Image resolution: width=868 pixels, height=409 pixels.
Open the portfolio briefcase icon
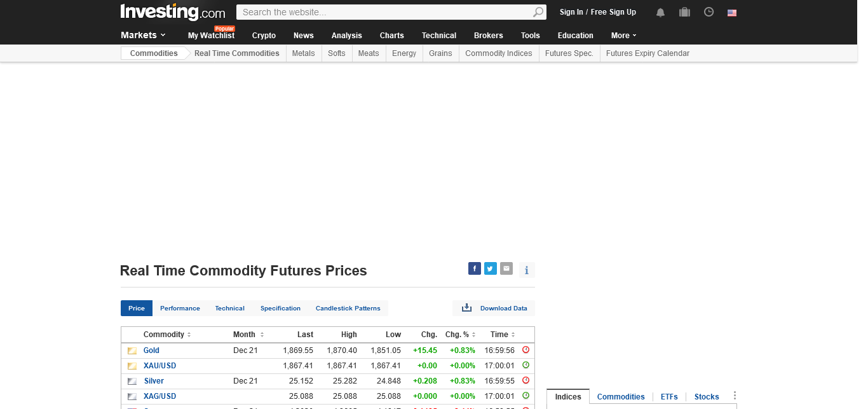coord(684,12)
